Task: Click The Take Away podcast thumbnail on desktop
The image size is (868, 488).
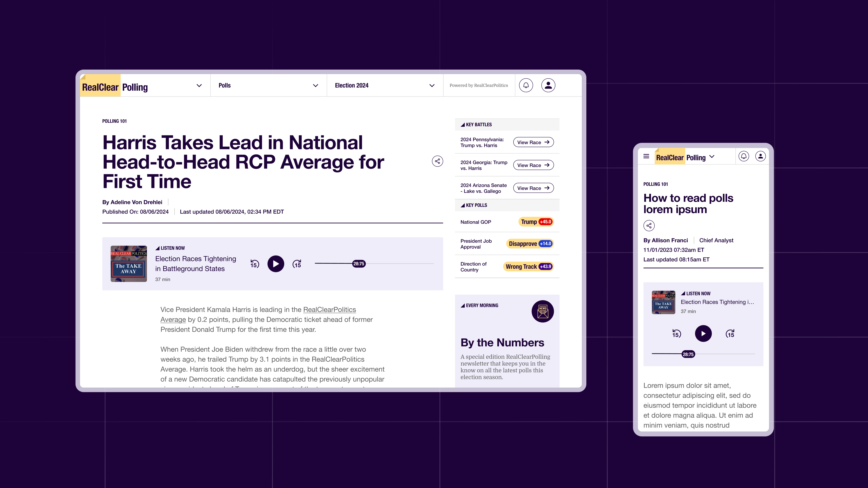Action: (x=129, y=264)
